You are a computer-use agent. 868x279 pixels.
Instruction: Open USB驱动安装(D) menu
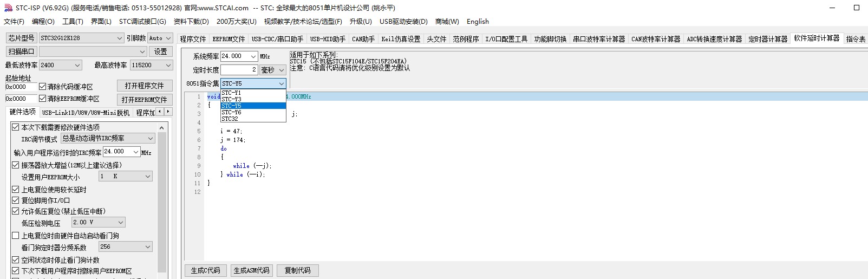click(403, 22)
